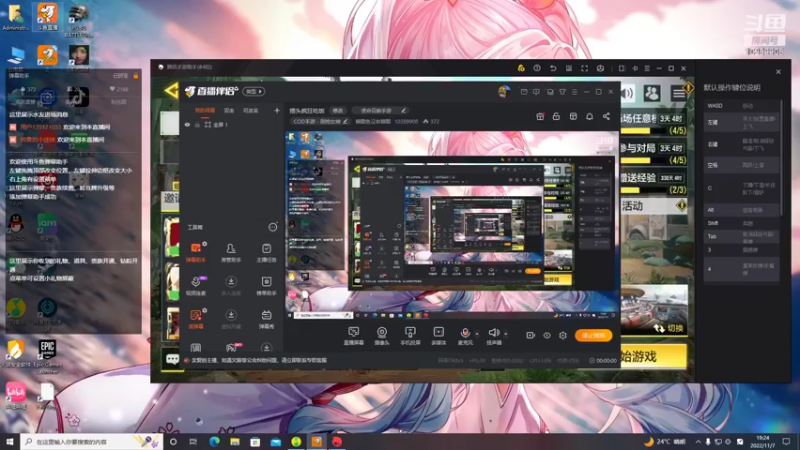Switch to the 我的场景 scenes tab
The width and height of the screenshot is (800, 450).
205,110
